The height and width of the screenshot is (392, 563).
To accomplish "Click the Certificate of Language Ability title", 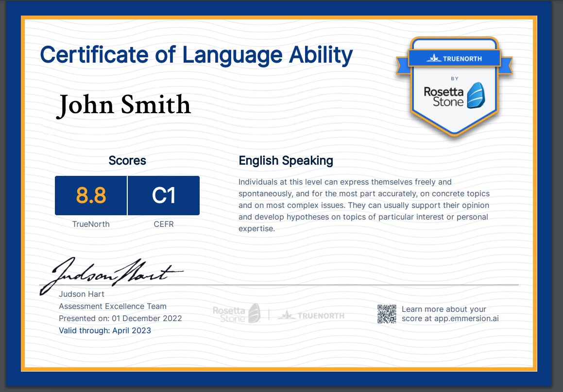I will [x=196, y=54].
